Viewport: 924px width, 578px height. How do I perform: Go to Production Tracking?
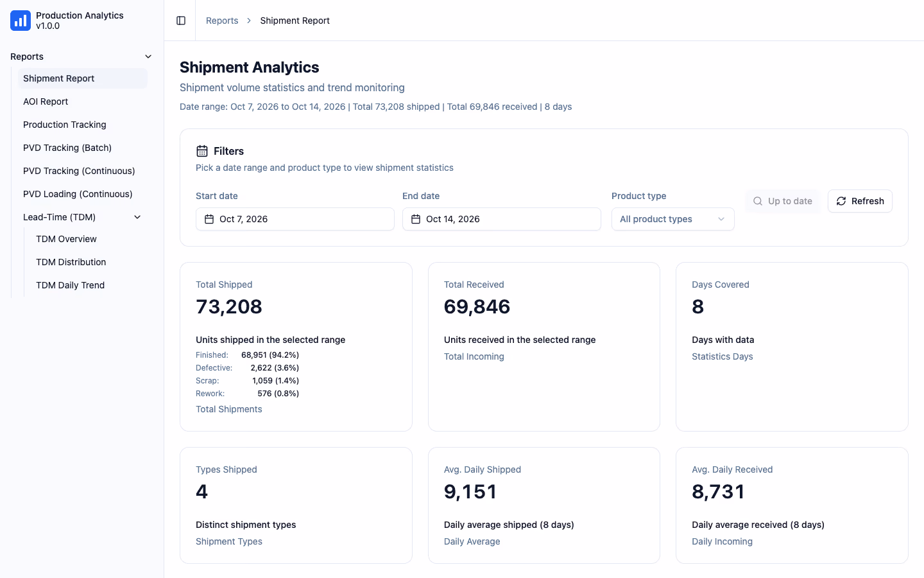pyautogui.click(x=83, y=125)
